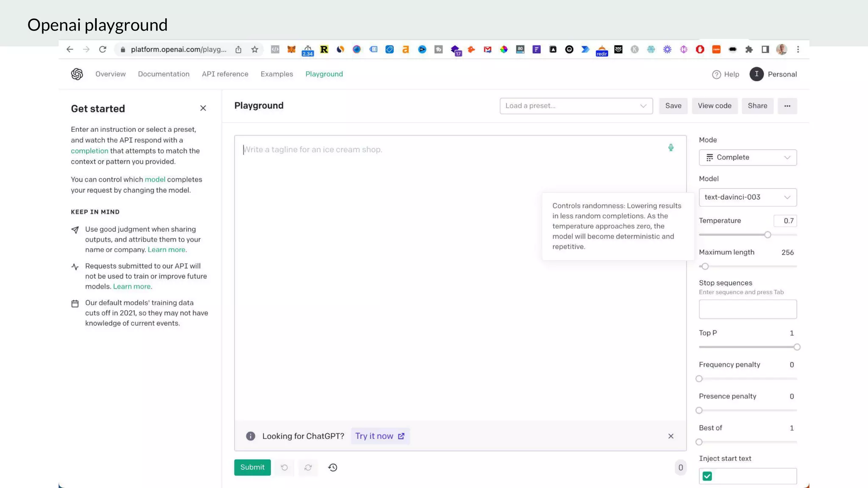The height and width of the screenshot is (488, 868).
Task: Open the Mode dropdown showing Complete
Action: [748, 158]
